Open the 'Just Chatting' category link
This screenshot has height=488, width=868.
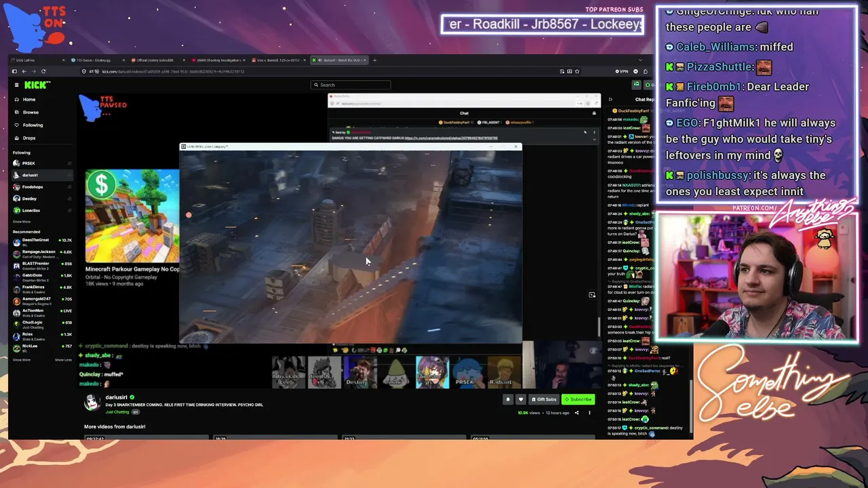(117, 412)
